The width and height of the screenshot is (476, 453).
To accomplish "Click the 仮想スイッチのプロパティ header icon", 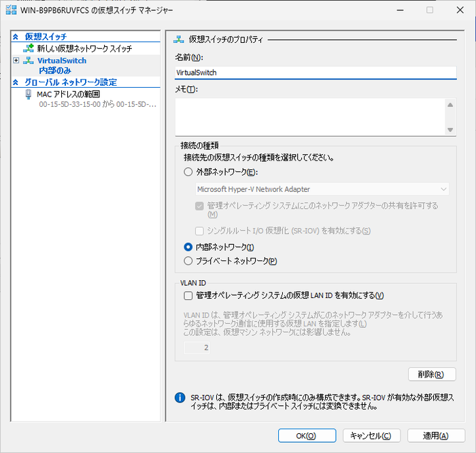I will pos(180,39).
